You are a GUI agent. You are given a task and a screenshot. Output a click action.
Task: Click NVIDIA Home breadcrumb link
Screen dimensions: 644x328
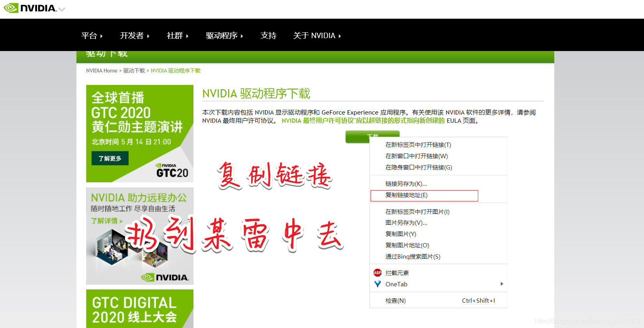point(102,71)
